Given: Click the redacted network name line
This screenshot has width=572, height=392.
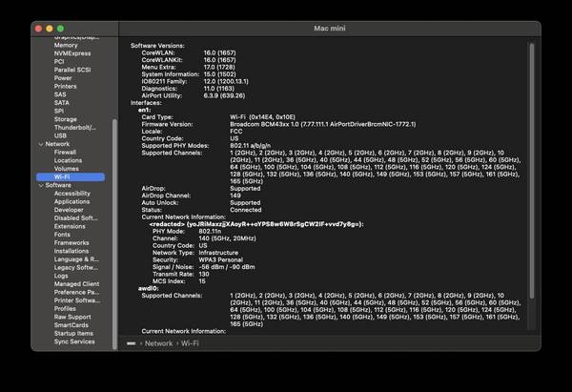Looking at the screenshot, I should coord(256,224).
